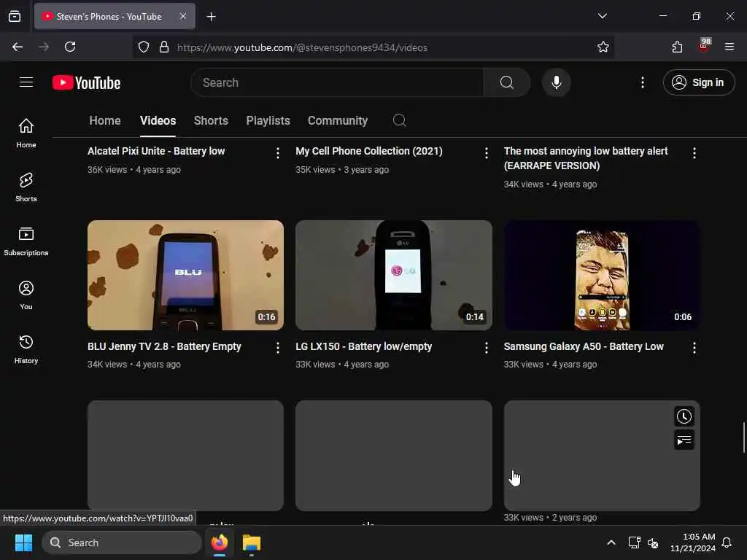Click the Sign in button
747x560 pixels.
coord(698,82)
